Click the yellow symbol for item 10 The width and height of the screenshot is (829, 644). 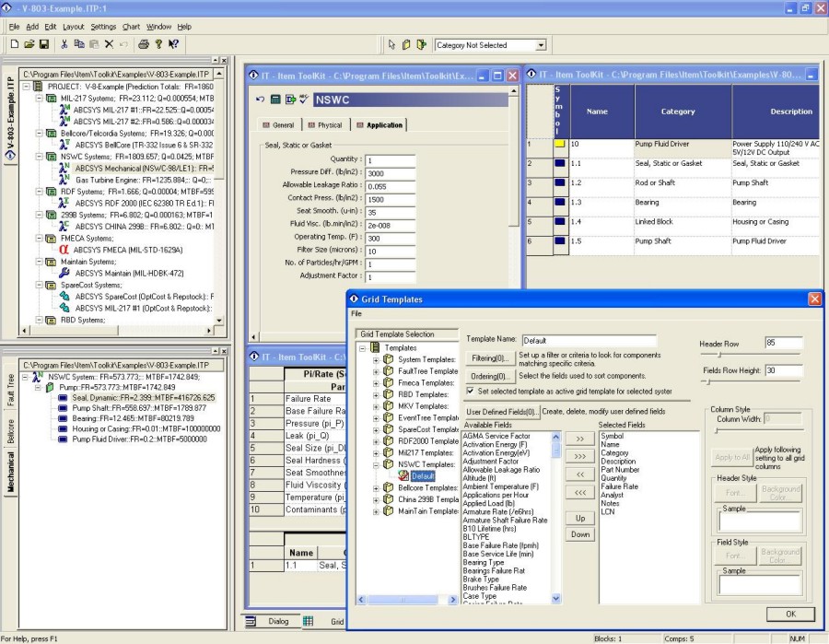pos(559,144)
